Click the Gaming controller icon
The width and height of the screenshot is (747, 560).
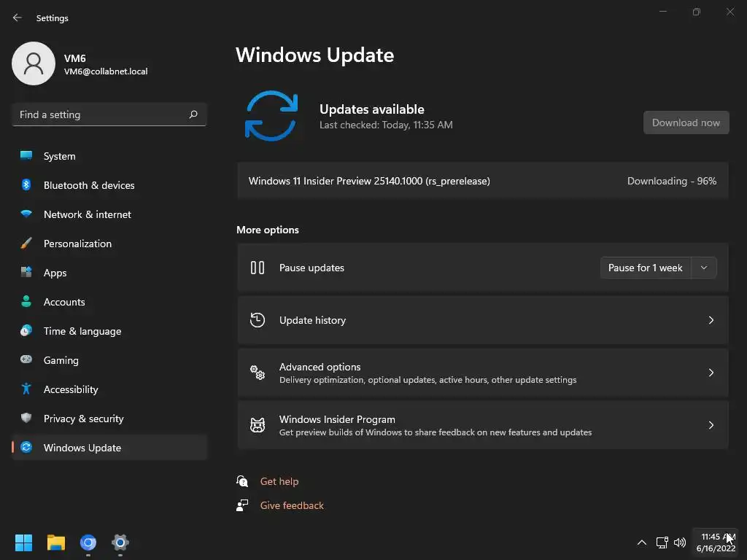(x=26, y=360)
